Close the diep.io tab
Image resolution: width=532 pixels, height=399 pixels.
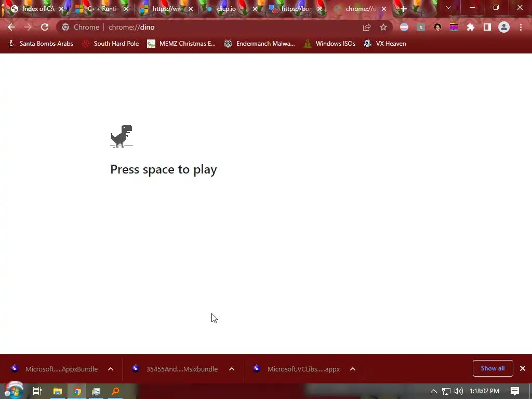(255, 9)
